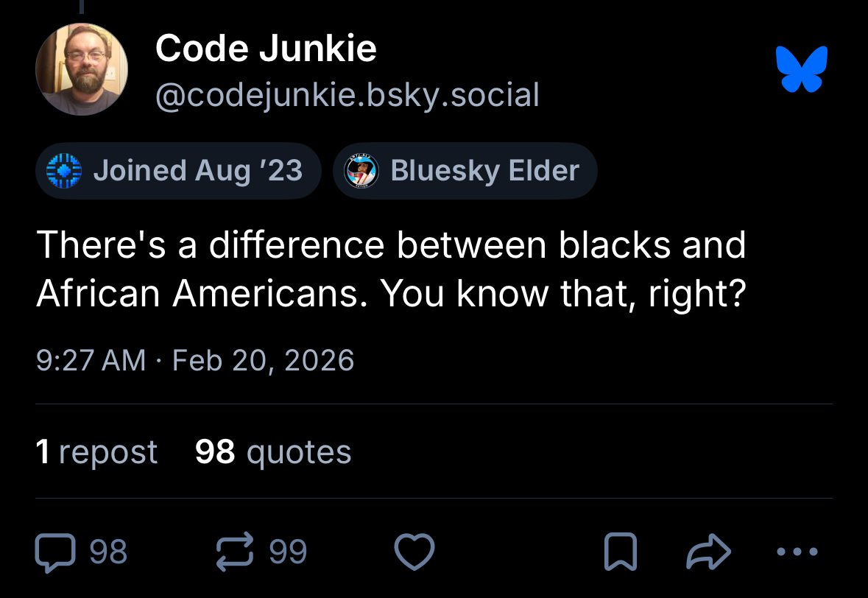
Task: Click the reply speech bubble icon
Action: coord(54,552)
